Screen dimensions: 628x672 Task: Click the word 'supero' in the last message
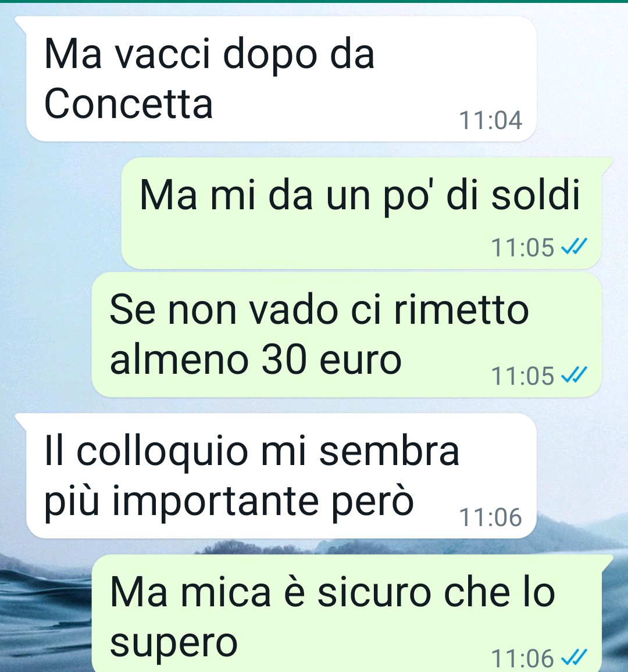[174, 643]
